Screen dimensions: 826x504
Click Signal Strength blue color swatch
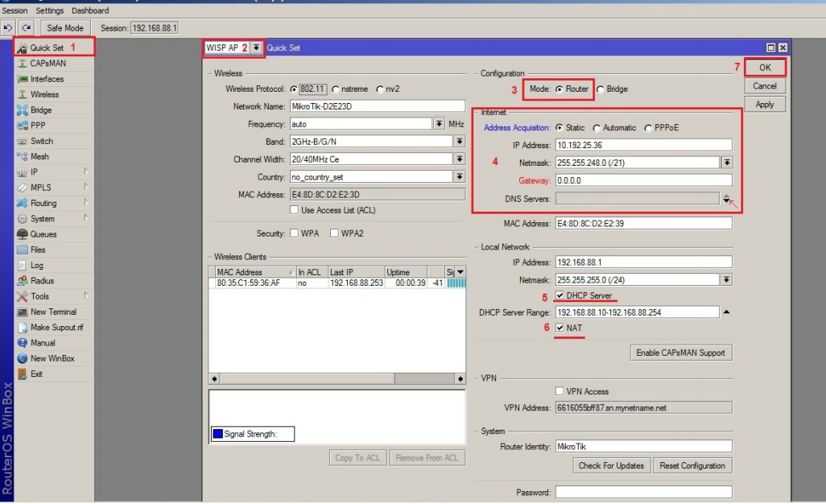[x=217, y=433]
